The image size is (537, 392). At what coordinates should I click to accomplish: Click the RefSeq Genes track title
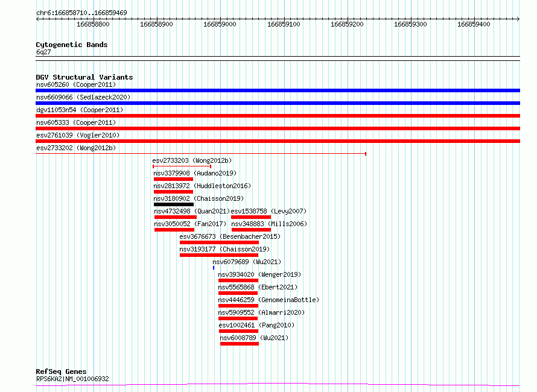point(61,371)
